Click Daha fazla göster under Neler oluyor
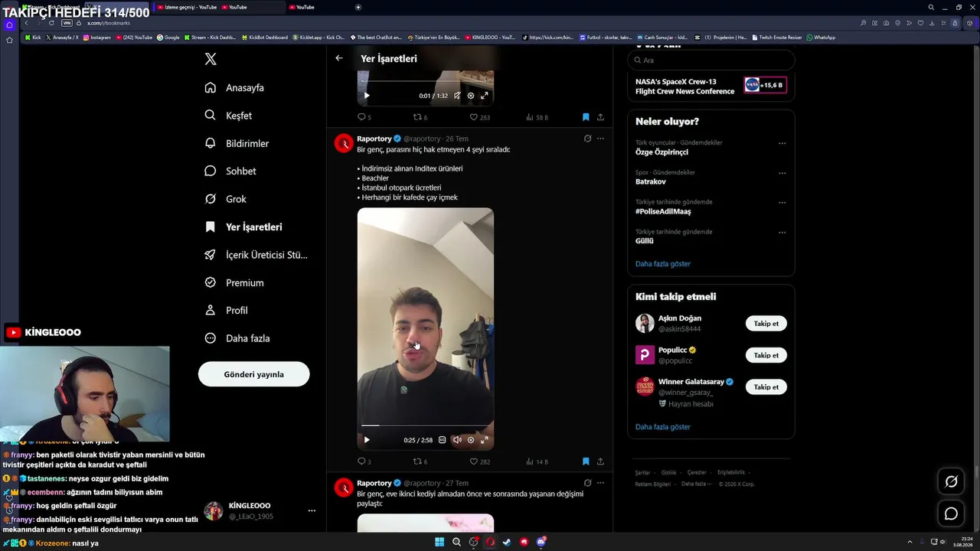Screen dimensions: 980x551 (x=663, y=264)
